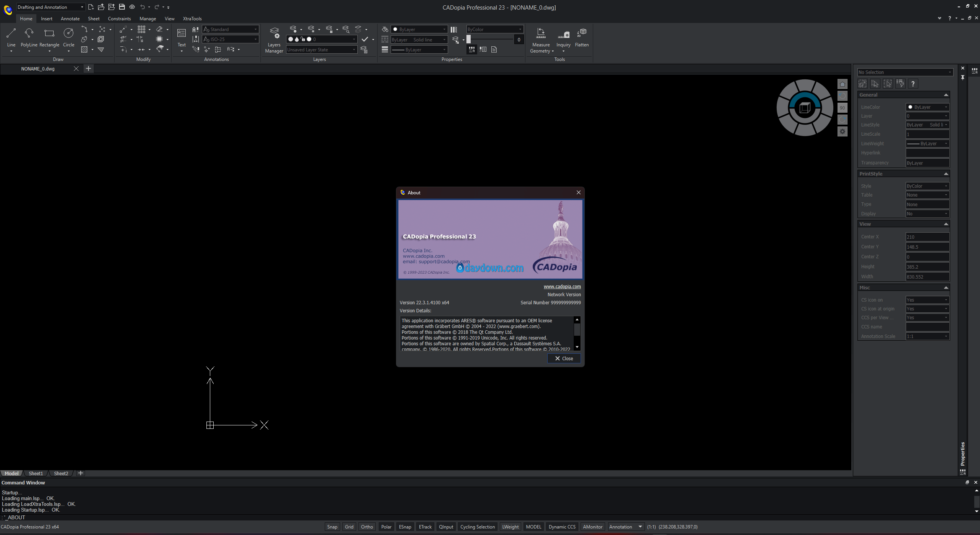Create a new drawing with the New icon
Screen dimensions: 980x535
click(x=91, y=7)
